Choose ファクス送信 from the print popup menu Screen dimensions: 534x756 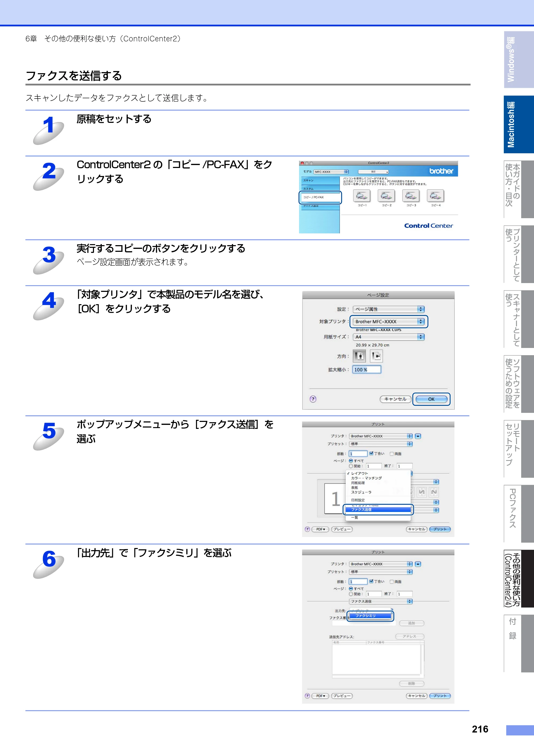(x=378, y=509)
